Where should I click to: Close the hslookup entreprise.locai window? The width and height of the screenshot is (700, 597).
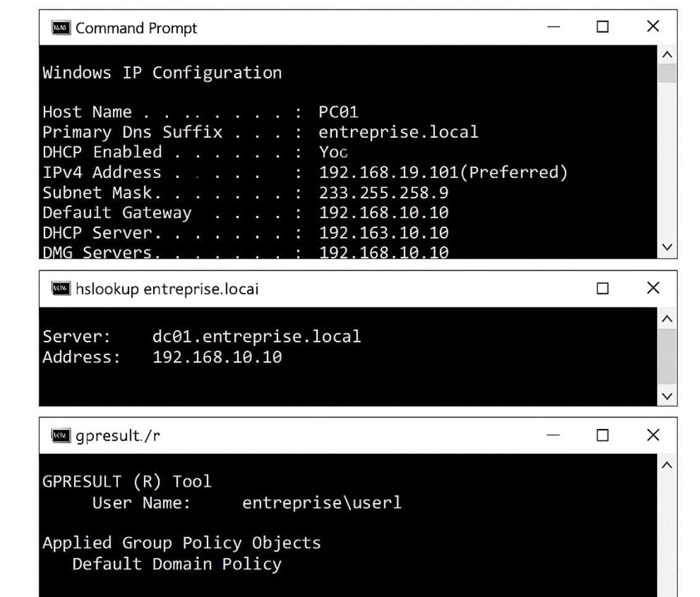[x=652, y=288]
